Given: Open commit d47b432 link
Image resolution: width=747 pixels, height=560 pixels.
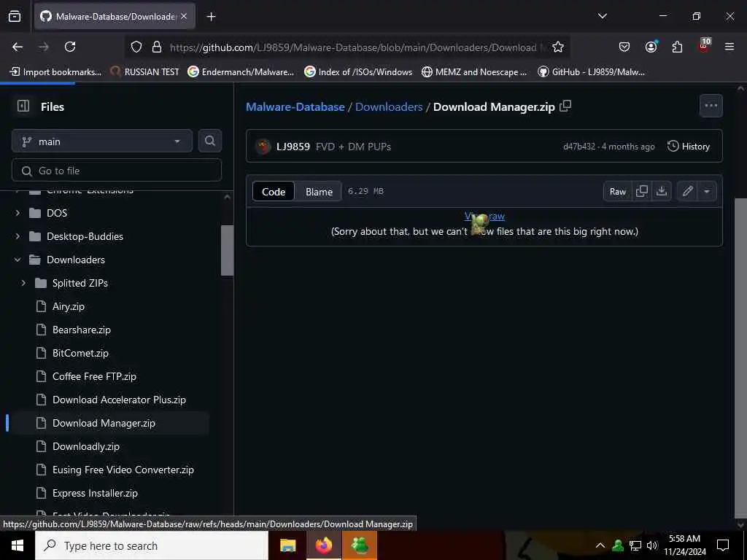Looking at the screenshot, I should coord(578,146).
